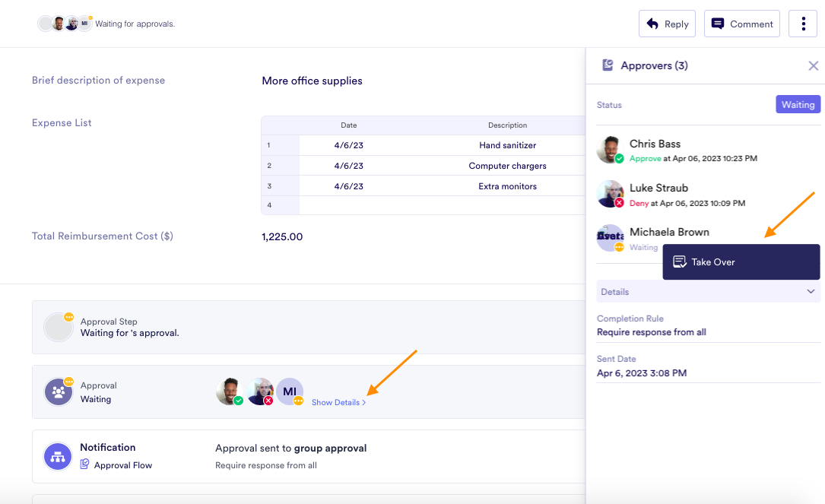
Task: Click the Approvers panel header icon
Action: [608, 65]
